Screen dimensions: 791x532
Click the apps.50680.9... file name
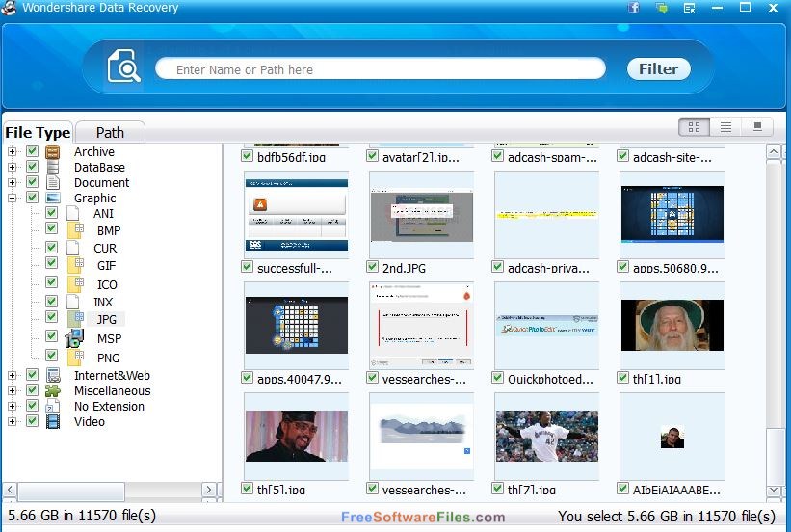point(675,268)
